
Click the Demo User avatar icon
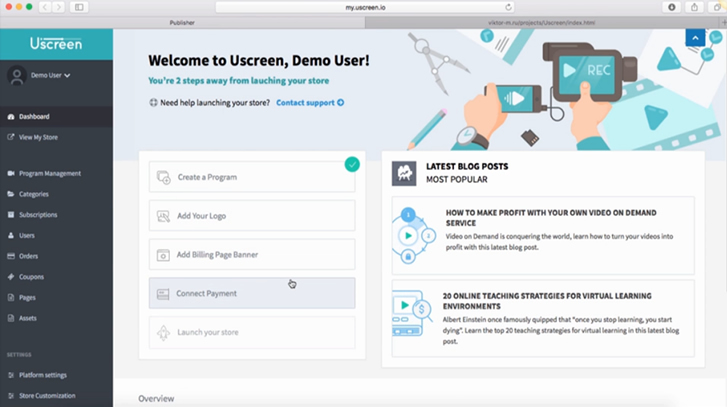click(x=17, y=76)
